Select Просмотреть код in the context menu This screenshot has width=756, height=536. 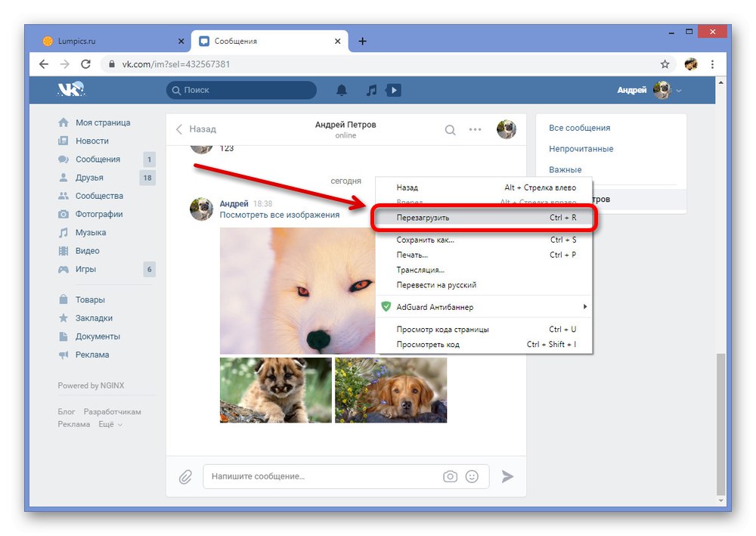(x=484, y=344)
